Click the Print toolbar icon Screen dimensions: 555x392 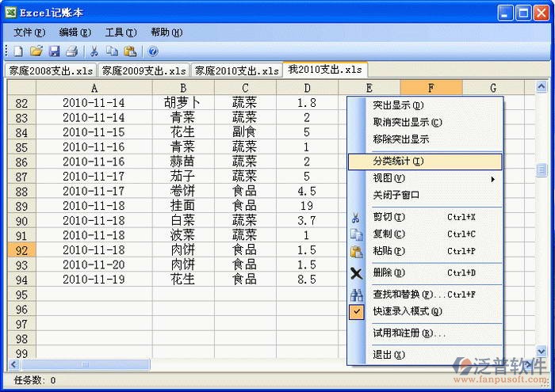72,51
